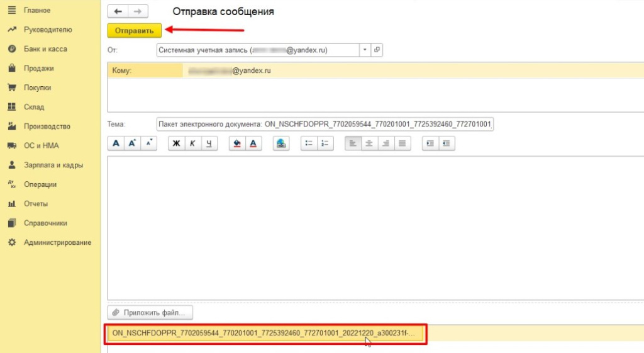Toggle bold Ж formatting
The height and width of the screenshot is (353, 644).
point(176,143)
